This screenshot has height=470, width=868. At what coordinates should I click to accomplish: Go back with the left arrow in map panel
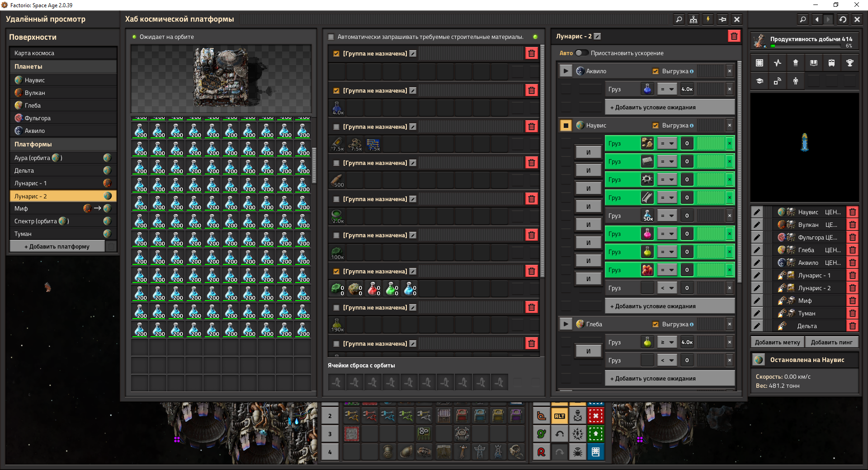coord(817,19)
